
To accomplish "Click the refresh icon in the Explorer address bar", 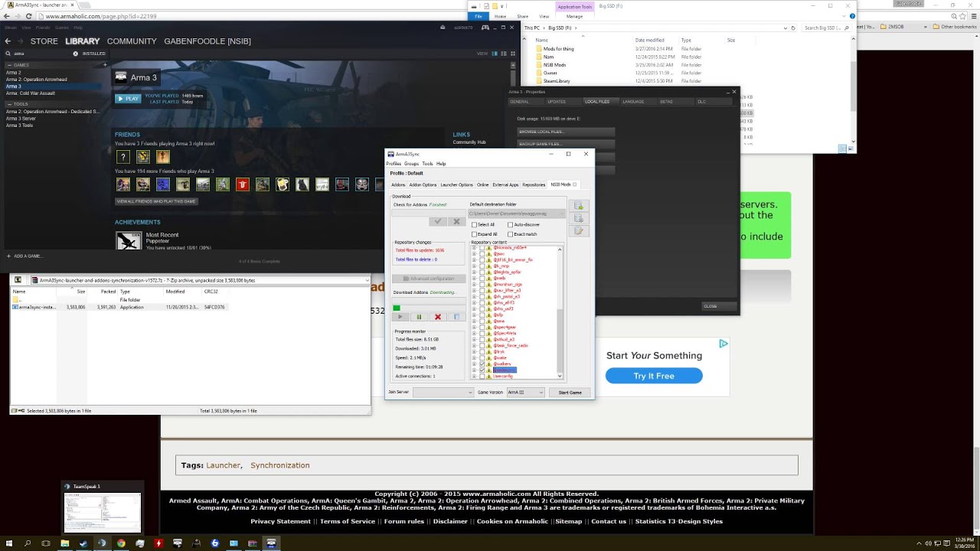I will (794, 28).
